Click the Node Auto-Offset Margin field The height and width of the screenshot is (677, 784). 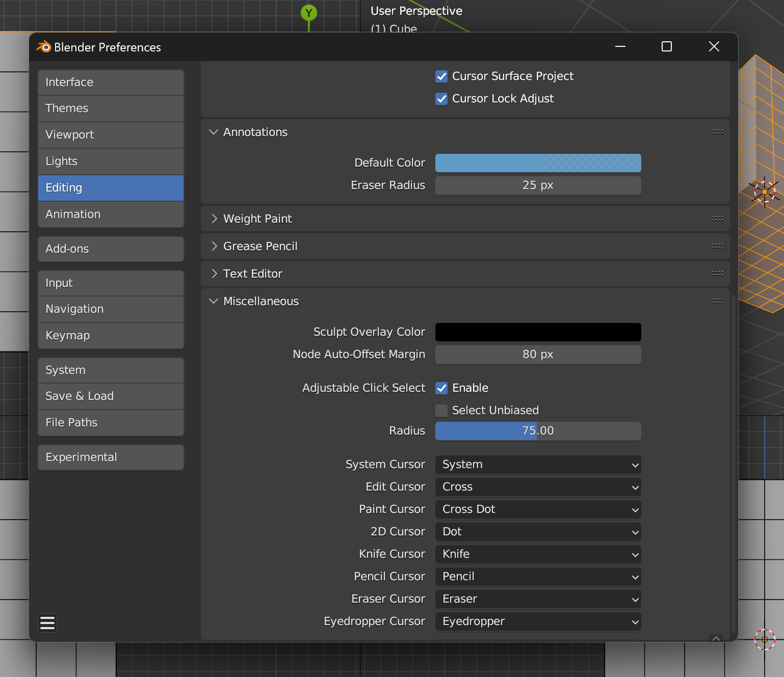pyautogui.click(x=538, y=355)
